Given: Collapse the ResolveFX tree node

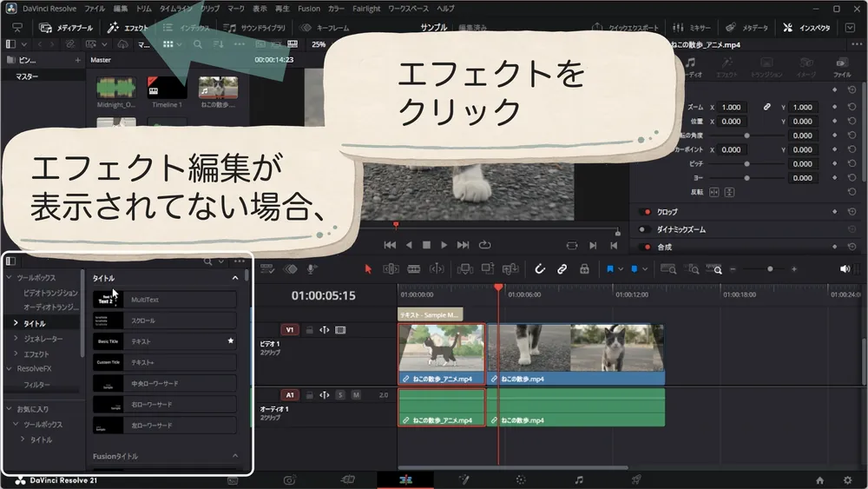Looking at the screenshot, I should pos(9,369).
